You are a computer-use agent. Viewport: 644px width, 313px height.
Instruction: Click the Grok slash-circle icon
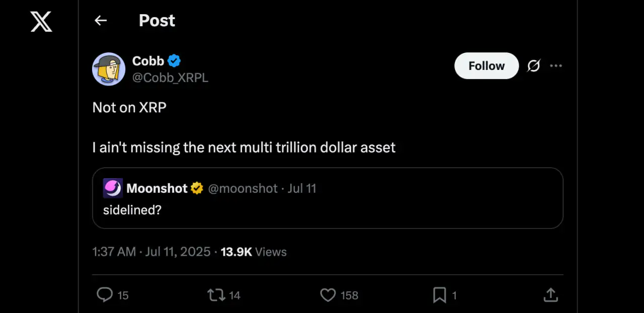point(533,66)
